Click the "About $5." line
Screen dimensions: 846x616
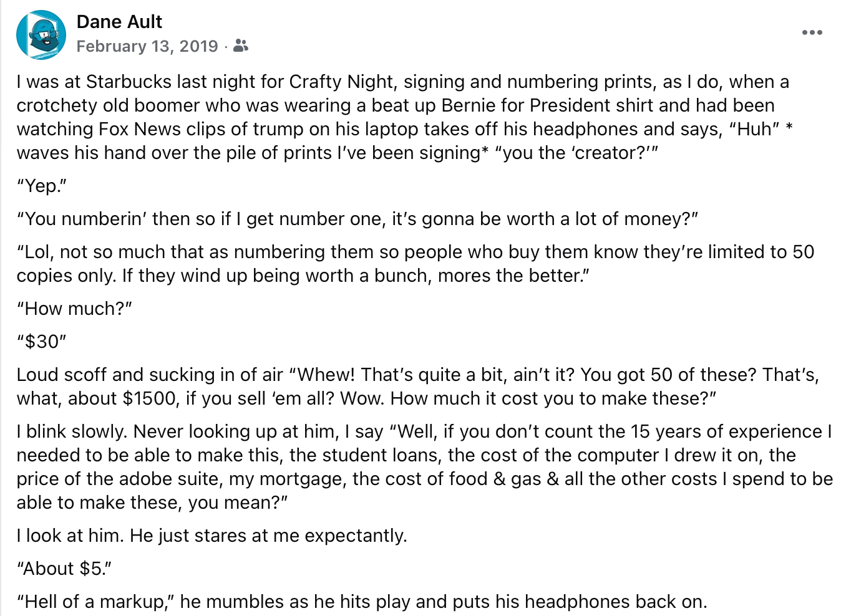tap(64, 569)
